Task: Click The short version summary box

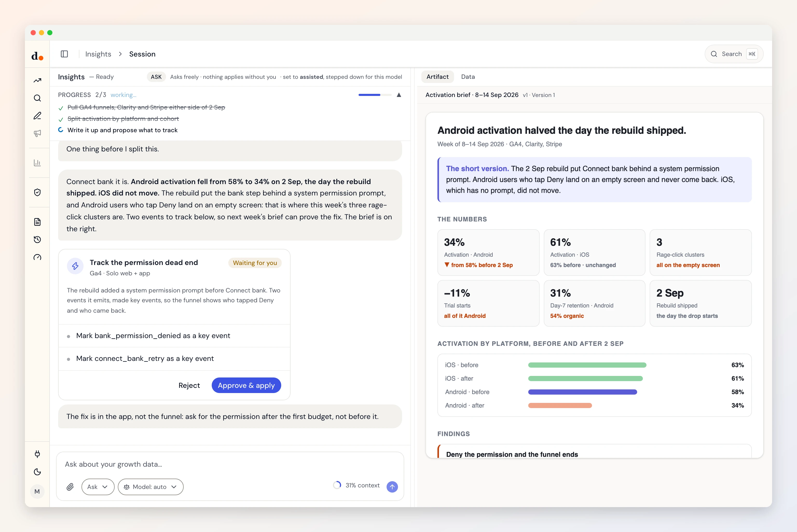Action: 594,179
